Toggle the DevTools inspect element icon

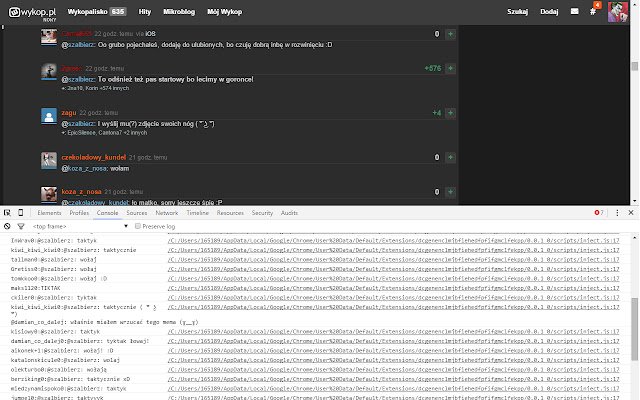(x=7, y=213)
